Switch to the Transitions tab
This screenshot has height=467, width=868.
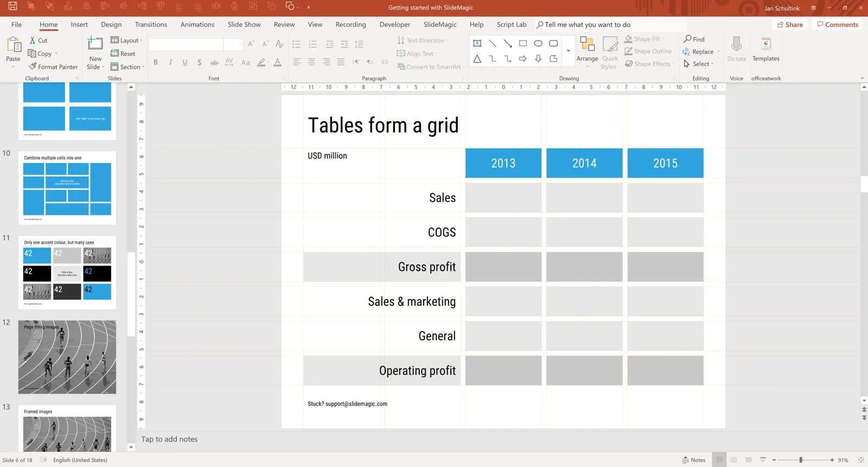point(151,24)
